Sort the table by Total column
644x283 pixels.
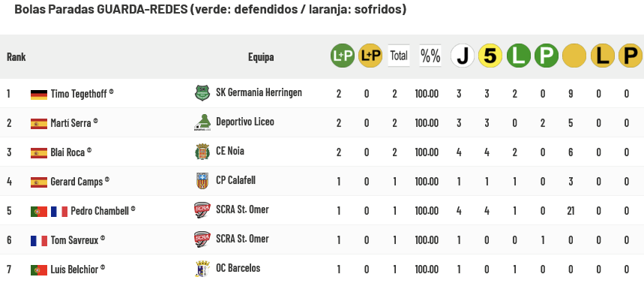pyautogui.click(x=398, y=56)
